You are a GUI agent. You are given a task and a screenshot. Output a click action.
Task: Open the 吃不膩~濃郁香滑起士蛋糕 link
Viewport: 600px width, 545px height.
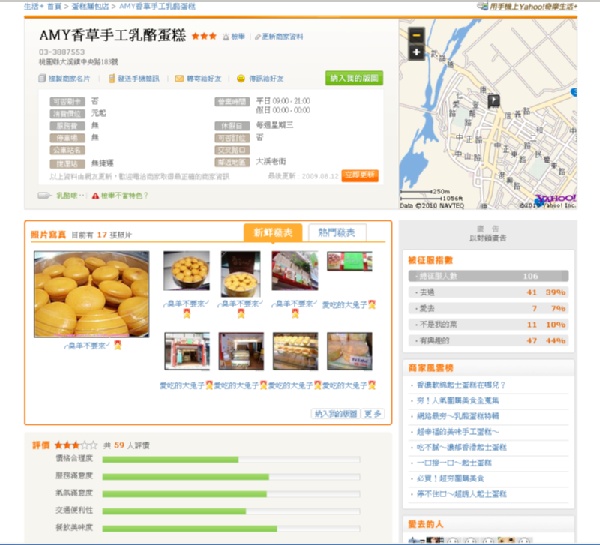point(461,447)
